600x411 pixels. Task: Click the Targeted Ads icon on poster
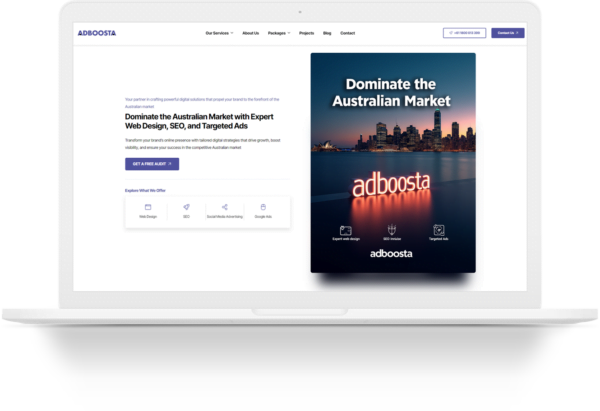[438, 229]
